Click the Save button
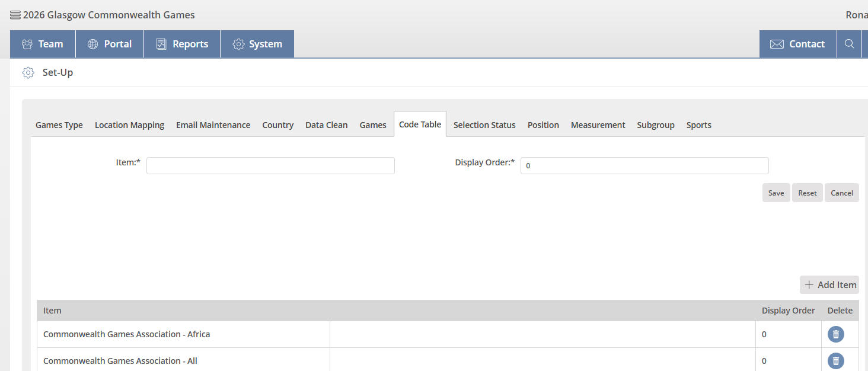The image size is (868, 371). coord(776,193)
